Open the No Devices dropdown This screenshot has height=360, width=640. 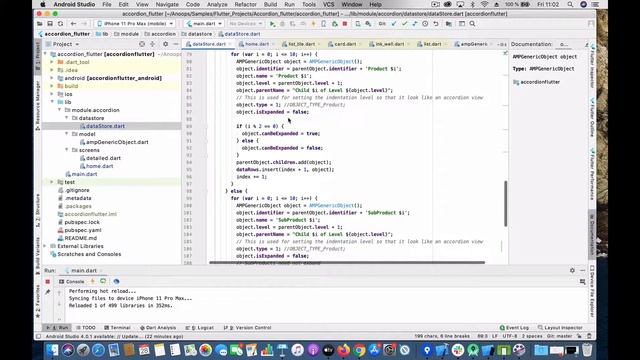(x=245, y=24)
